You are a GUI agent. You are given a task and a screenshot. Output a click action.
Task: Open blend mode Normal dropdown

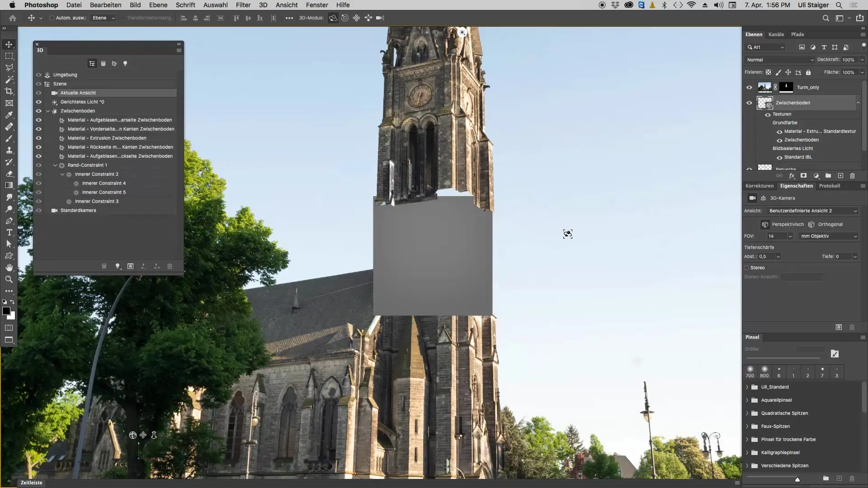point(780,60)
